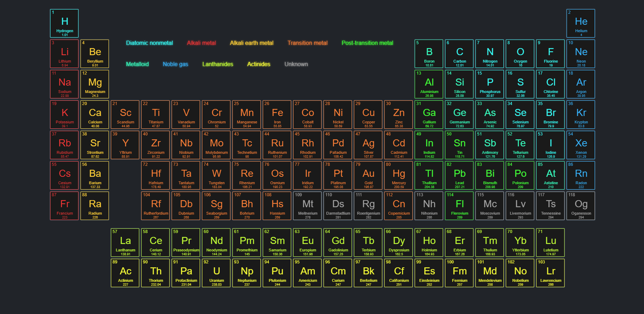Open the Lutetium element card

(550, 243)
